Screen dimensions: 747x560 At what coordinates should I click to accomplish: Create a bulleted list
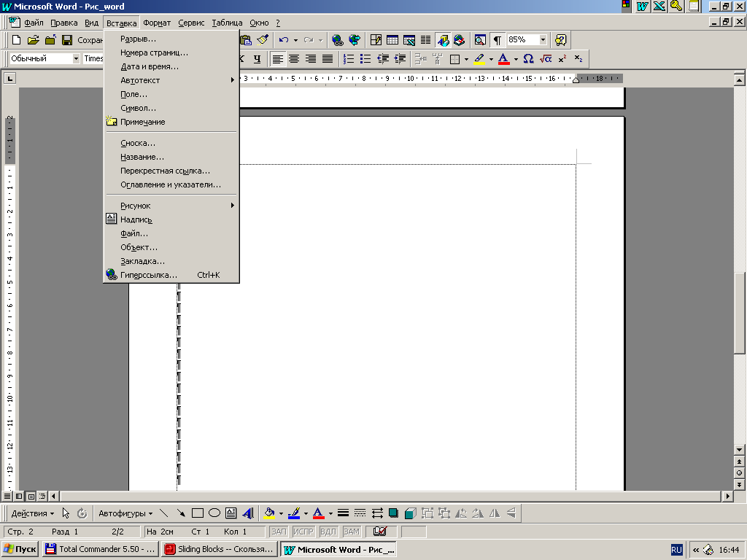click(365, 58)
